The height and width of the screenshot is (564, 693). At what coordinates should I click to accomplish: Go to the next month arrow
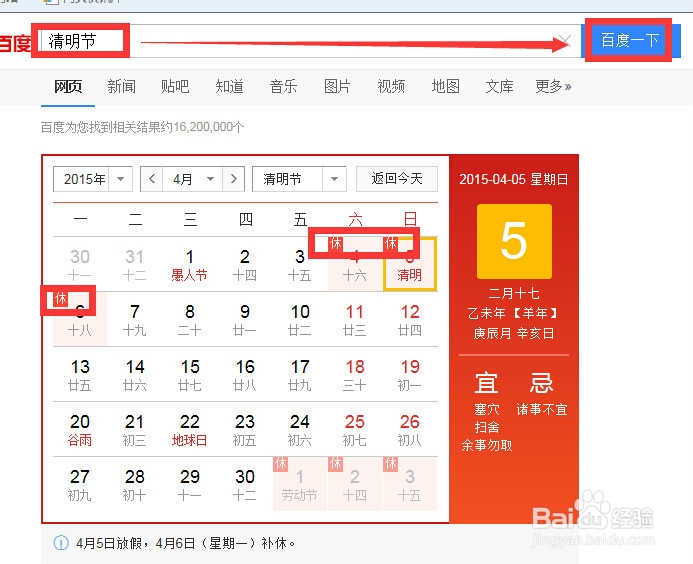[234, 179]
